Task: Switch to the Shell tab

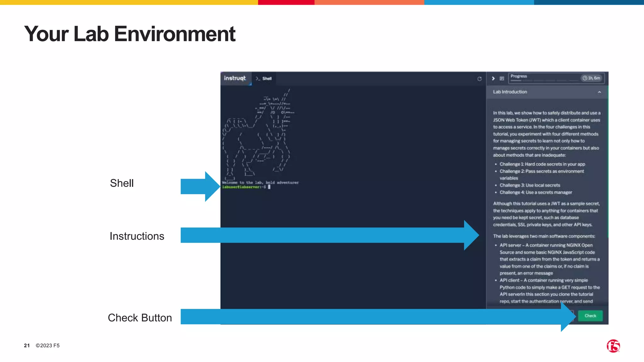Action: [267, 79]
